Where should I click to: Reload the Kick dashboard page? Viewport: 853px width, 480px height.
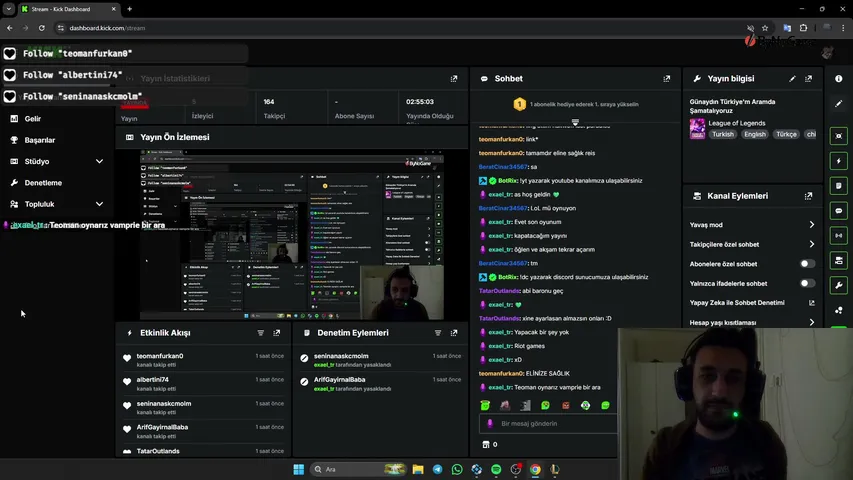42,28
